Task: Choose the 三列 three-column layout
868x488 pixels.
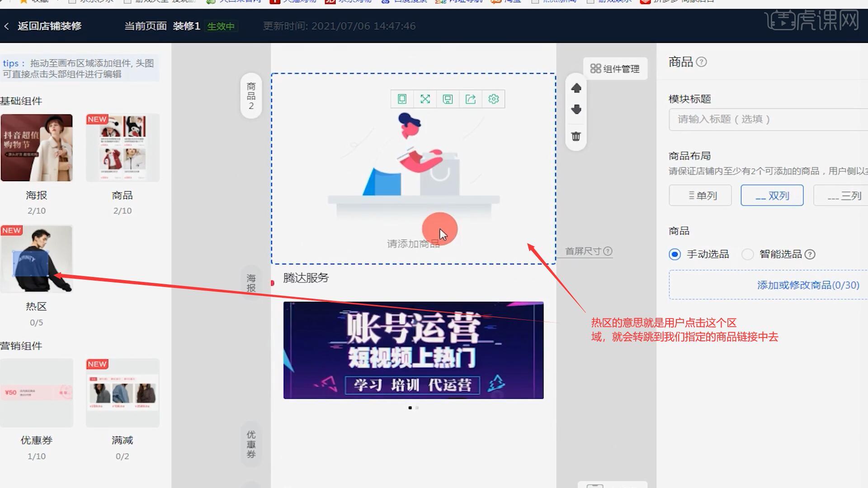Action: click(x=844, y=196)
